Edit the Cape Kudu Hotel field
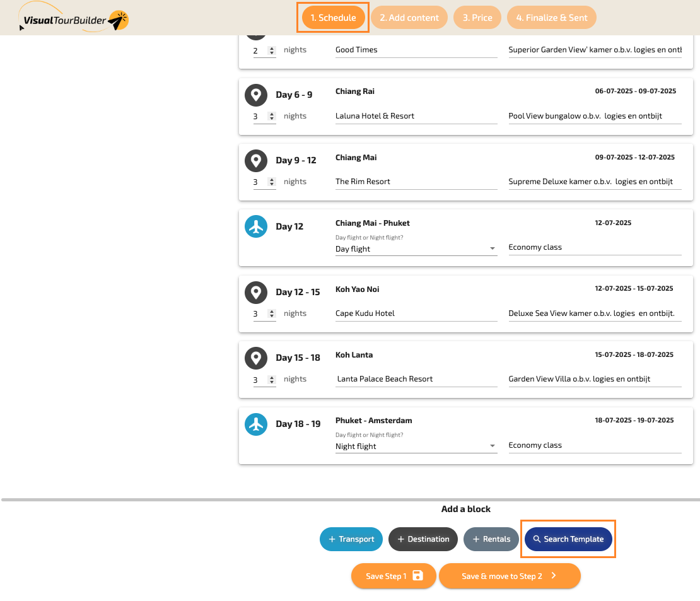The image size is (700, 601). point(416,313)
